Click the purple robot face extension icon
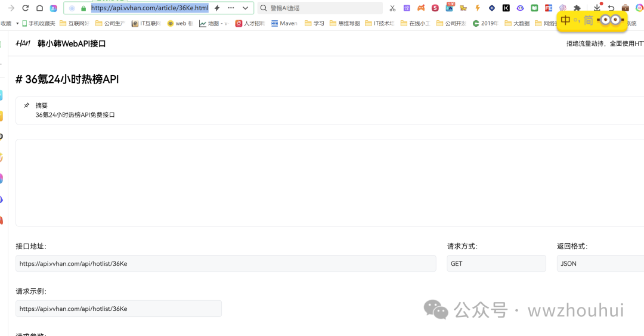644x336 pixels. pyautogui.click(x=521, y=8)
